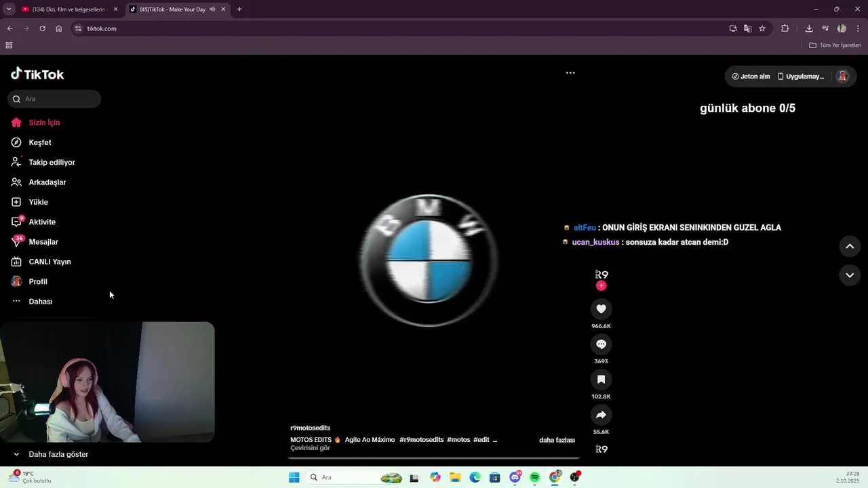
Task: Open the translate page icon
Action: tap(747, 28)
